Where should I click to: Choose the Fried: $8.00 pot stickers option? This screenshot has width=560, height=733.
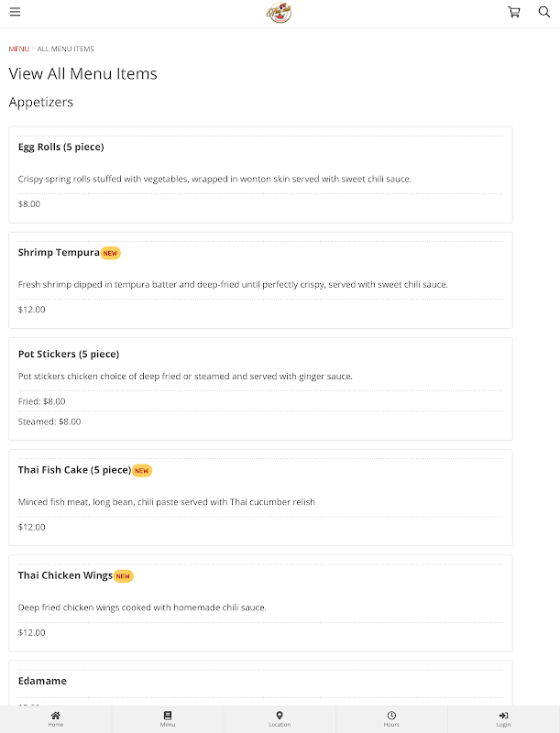(42, 401)
